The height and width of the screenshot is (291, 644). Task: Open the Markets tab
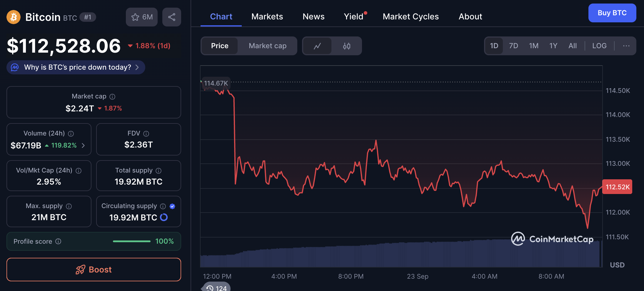click(267, 16)
